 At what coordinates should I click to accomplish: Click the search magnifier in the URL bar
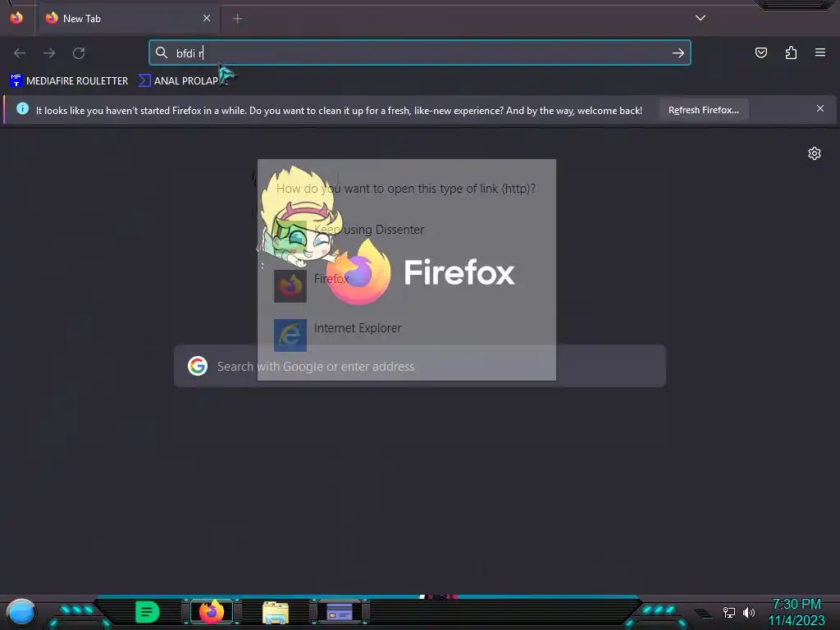pyautogui.click(x=162, y=52)
